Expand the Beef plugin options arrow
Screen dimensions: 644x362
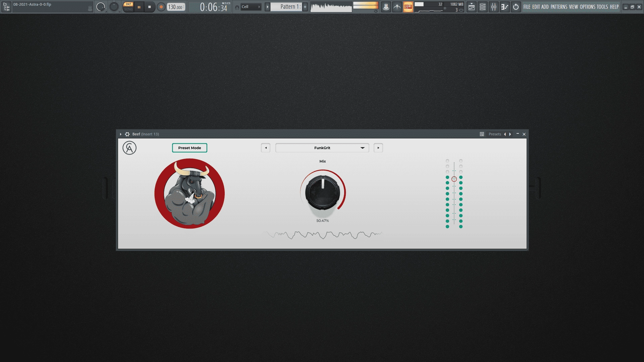point(121,134)
